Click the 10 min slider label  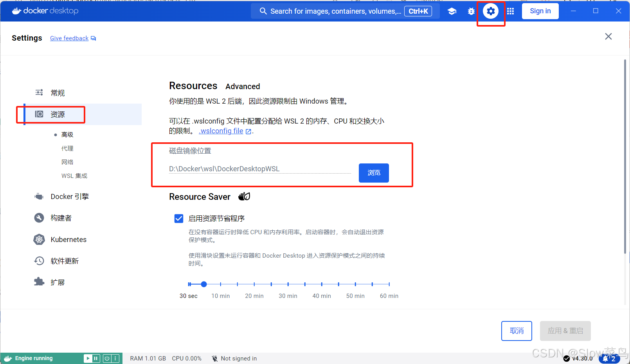pyautogui.click(x=221, y=296)
